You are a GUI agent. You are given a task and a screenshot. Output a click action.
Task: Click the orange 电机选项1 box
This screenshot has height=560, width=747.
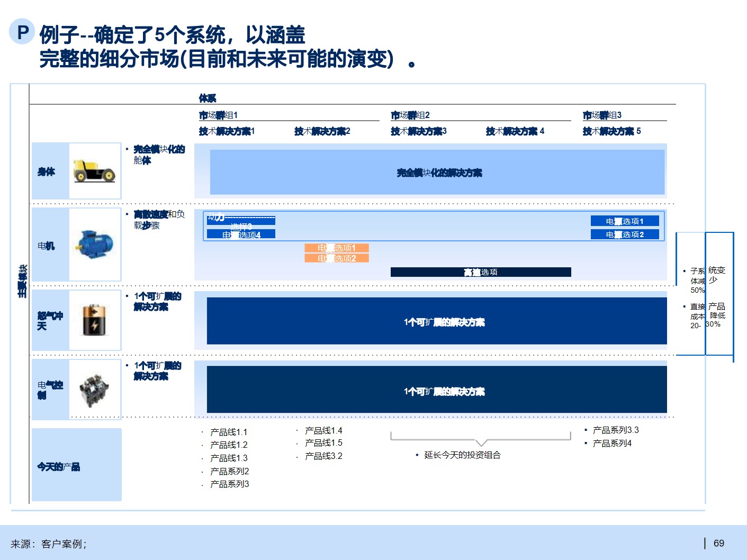coord(337,248)
